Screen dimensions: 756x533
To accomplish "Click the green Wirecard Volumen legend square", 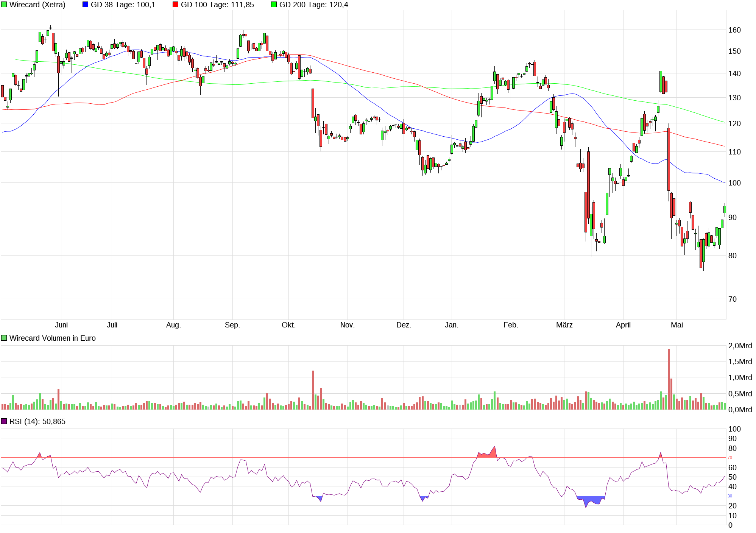I will pyautogui.click(x=4, y=338).
